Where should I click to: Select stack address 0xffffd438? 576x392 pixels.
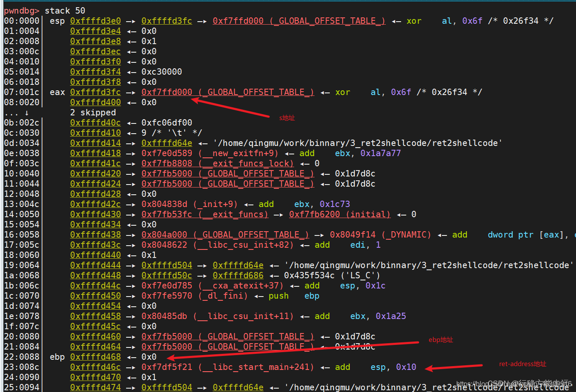click(96, 235)
